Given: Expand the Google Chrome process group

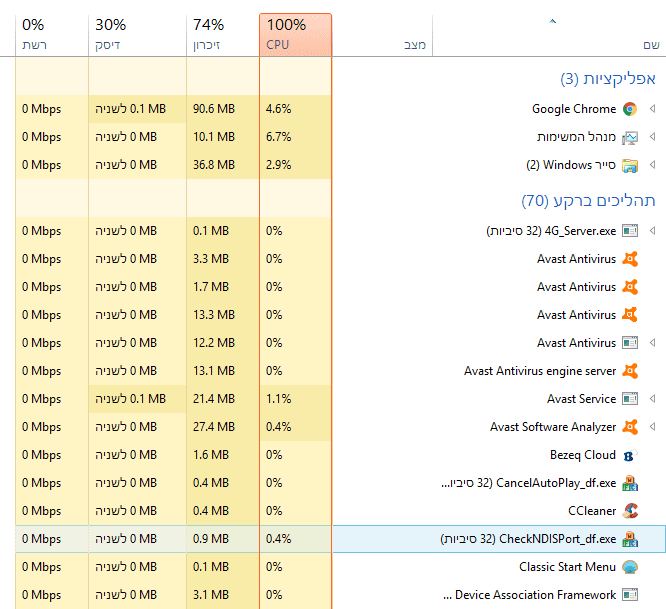Looking at the screenshot, I should 653,109.
